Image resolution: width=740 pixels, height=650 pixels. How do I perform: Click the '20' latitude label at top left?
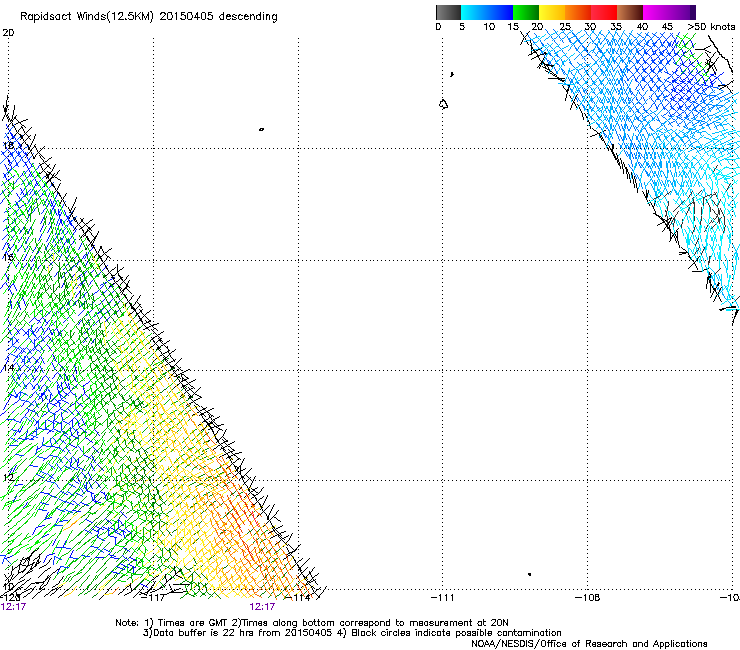pos(8,33)
